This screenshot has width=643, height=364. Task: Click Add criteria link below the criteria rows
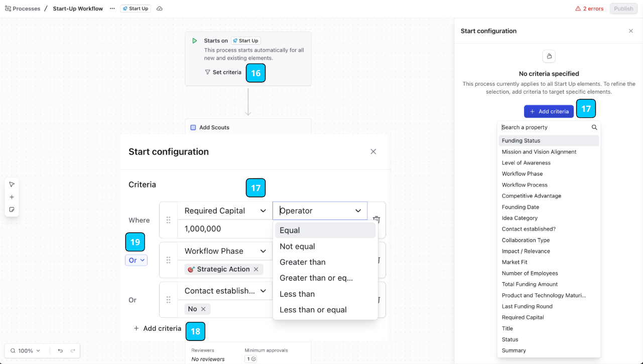tap(157, 328)
